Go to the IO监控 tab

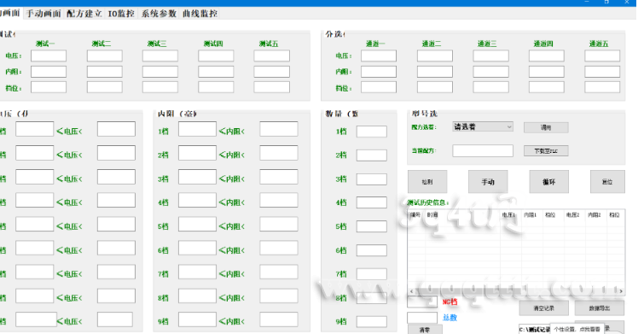[121, 14]
